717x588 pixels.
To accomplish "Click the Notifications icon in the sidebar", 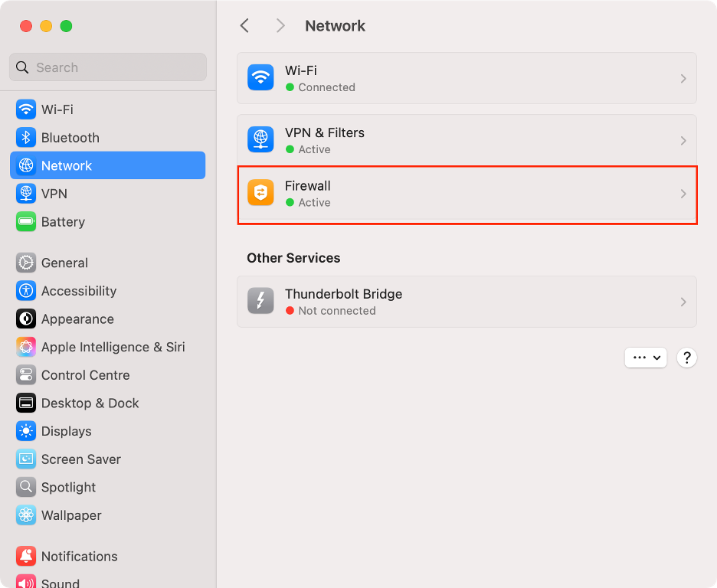I will 25,556.
